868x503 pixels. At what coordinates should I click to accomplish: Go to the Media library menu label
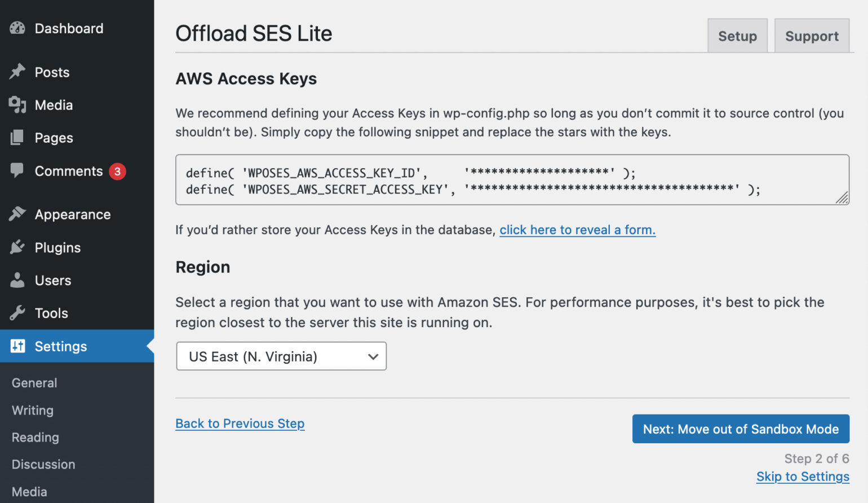[54, 105]
